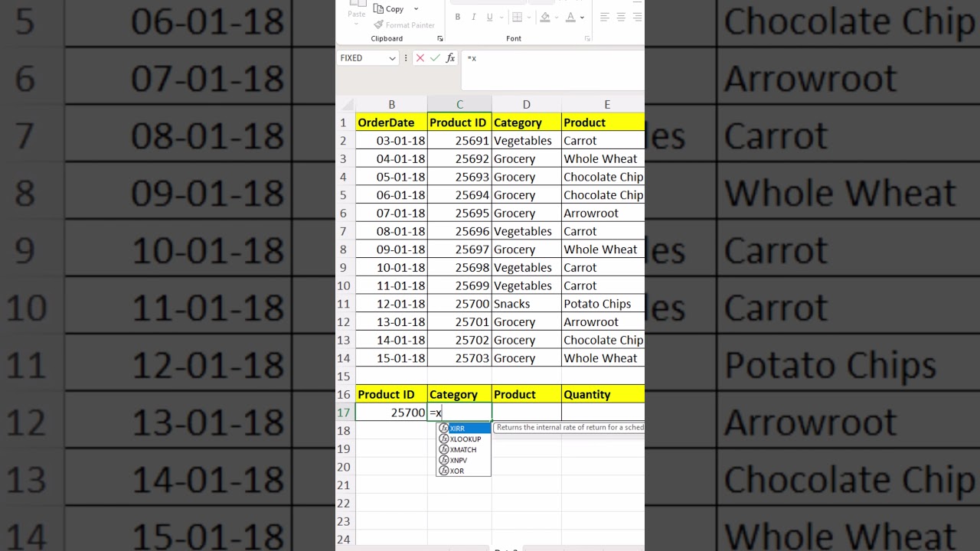Screen dimensions: 980x551
Task: Expand the Borders dropdown arrow
Action: coord(528,17)
